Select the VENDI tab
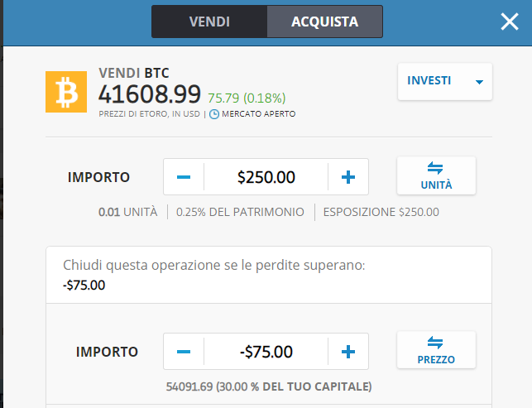The image size is (532, 408). point(209,22)
